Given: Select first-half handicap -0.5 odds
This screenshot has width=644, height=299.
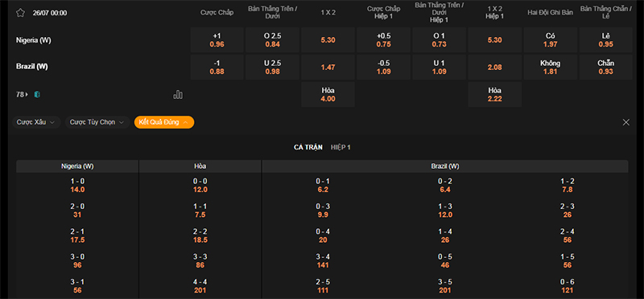Looking at the screenshot, I should click(x=384, y=68).
